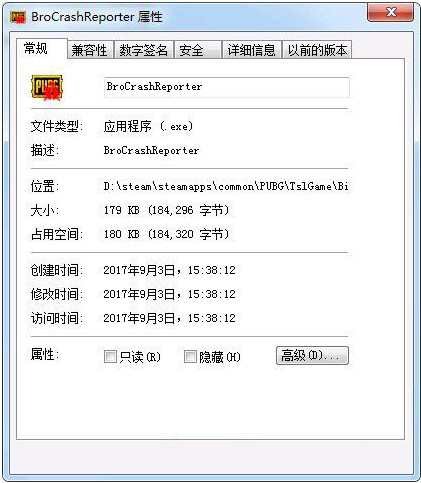
Task: Click the 创建时间 date value
Action: pos(169,270)
